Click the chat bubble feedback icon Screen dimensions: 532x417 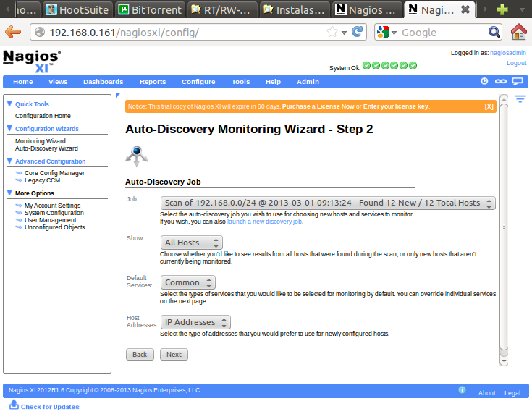(518, 82)
